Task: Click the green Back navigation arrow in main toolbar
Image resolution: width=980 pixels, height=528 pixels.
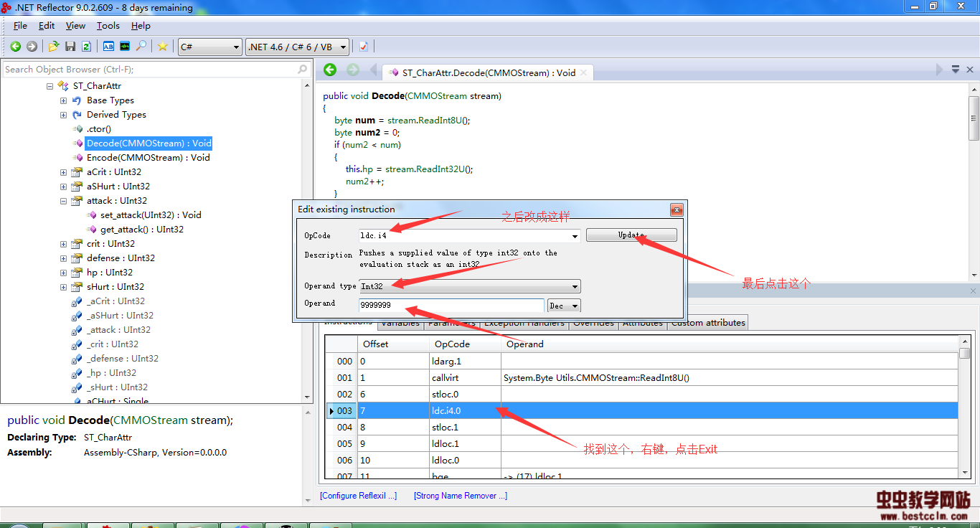Action: pyautogui.click(x=15, y=47)
